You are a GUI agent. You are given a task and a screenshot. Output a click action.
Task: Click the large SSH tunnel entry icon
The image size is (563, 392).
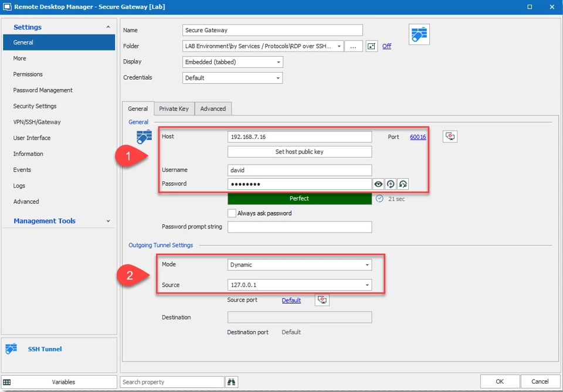[419, 35]
